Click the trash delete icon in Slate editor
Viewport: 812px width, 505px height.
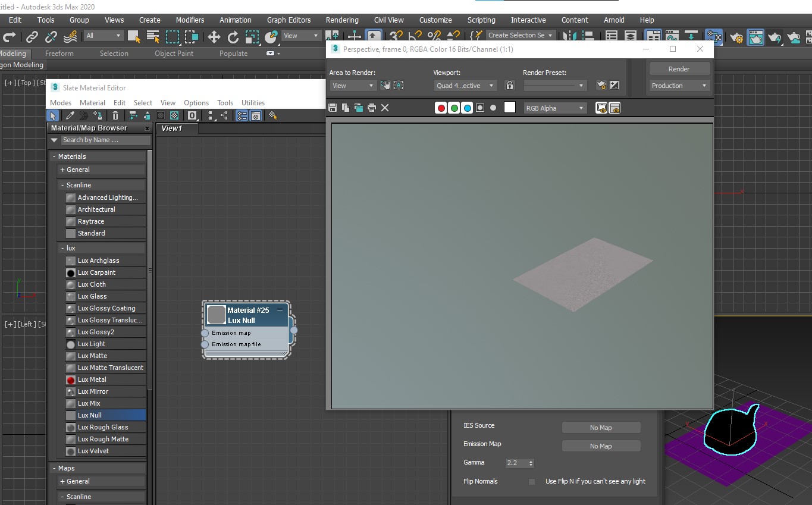(115, 115)
